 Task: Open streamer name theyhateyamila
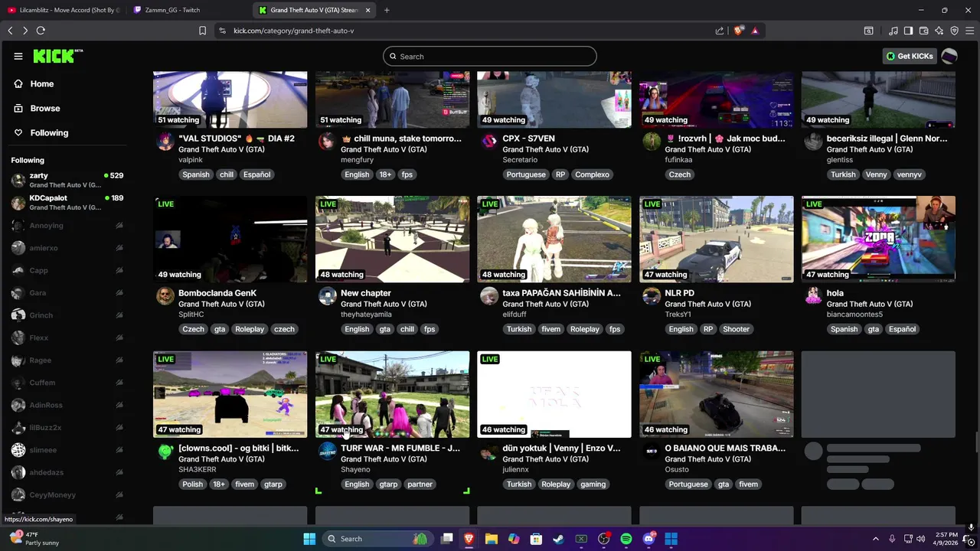(366, 315)
